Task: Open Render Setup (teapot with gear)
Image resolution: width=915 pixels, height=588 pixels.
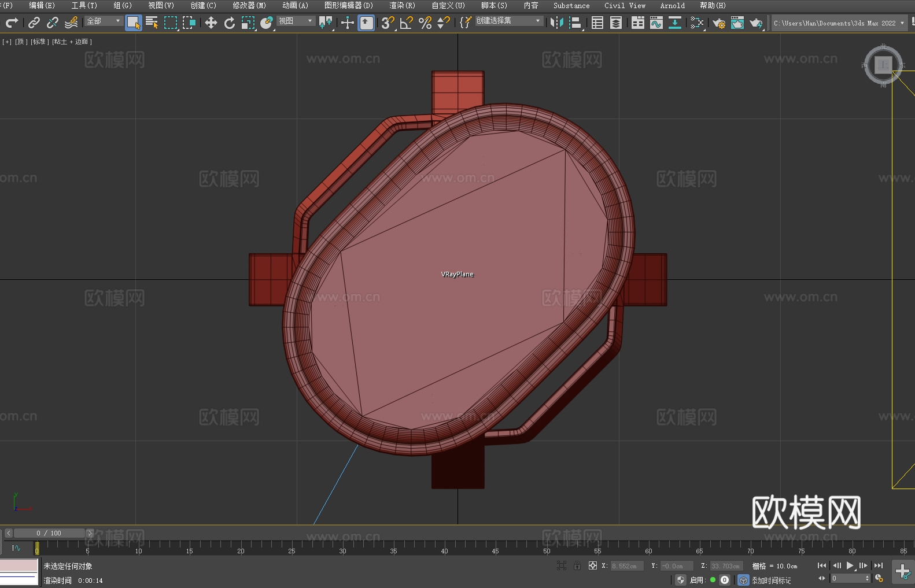Action: [x=719, y=23]
